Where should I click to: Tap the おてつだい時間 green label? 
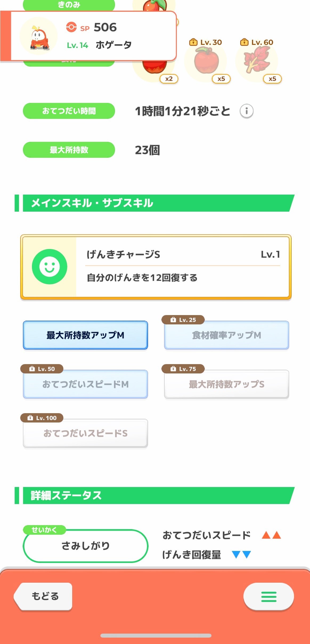tap(69, 111)
